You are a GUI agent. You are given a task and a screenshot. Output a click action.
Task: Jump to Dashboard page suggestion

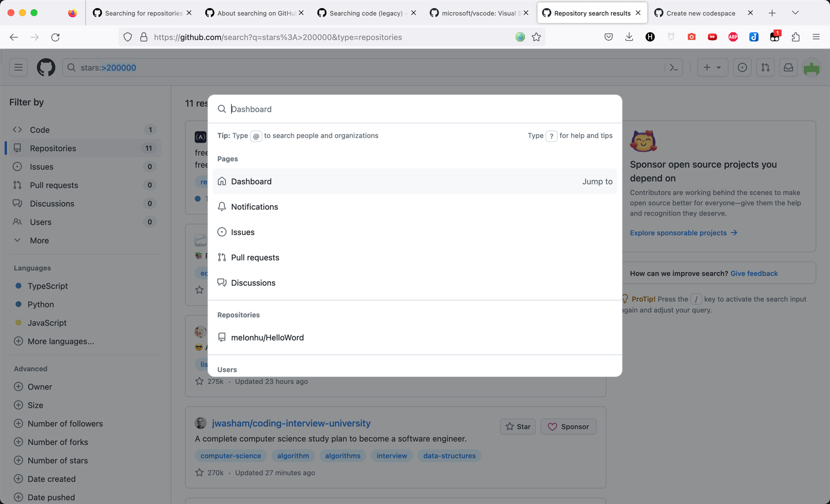click(x=415, y=181)
